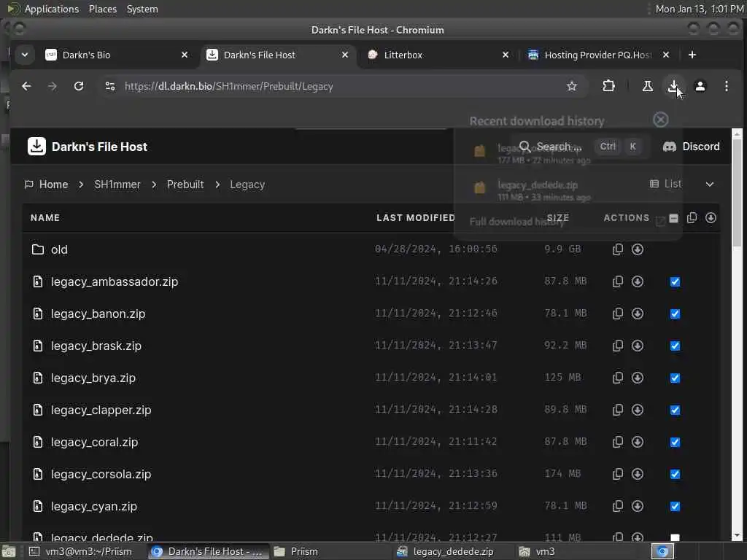Copy link for legacy_cyan.zip
The height and width of the screenshot is (560, 747).
pos(617,506)
